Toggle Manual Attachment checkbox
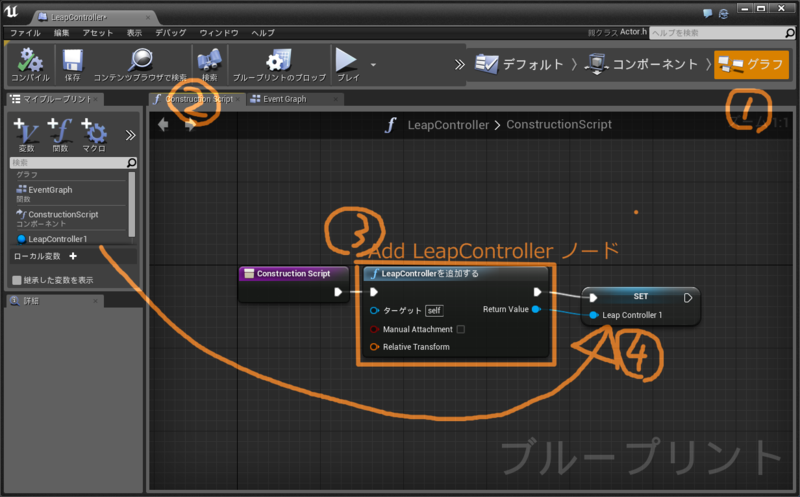800x497 pixels. click(461, 329)
